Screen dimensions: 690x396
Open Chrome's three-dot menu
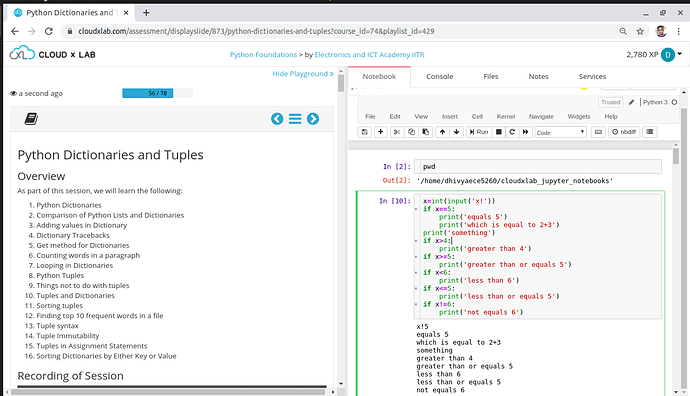679,31
